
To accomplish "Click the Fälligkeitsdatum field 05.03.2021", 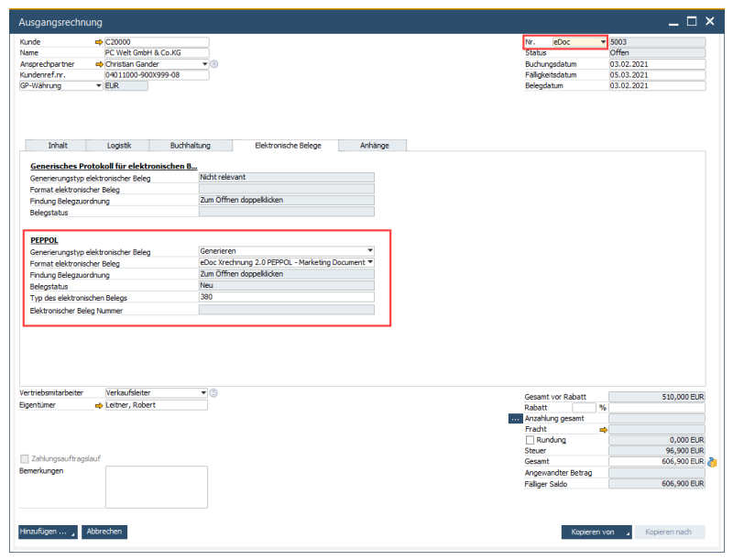I will [657, 75].
